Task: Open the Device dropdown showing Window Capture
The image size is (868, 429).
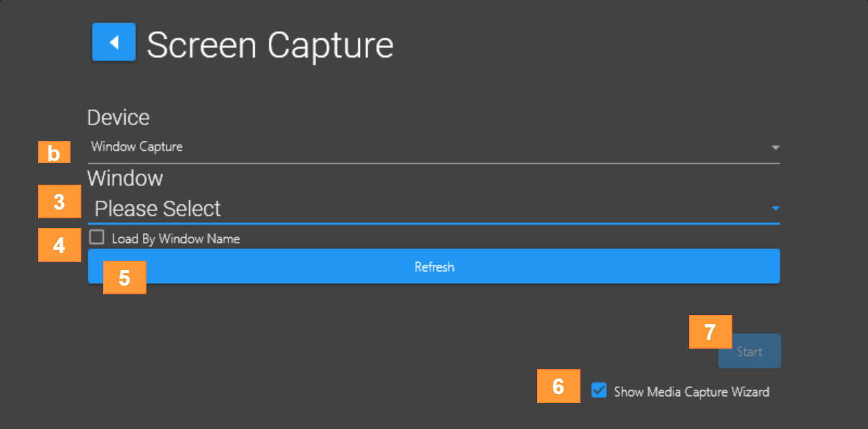Action: (429, 147)
